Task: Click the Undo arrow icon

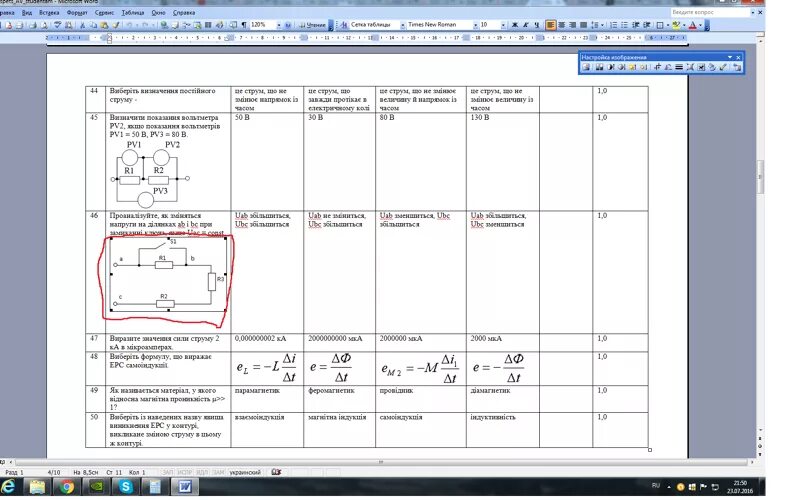Action: [130, 24]
